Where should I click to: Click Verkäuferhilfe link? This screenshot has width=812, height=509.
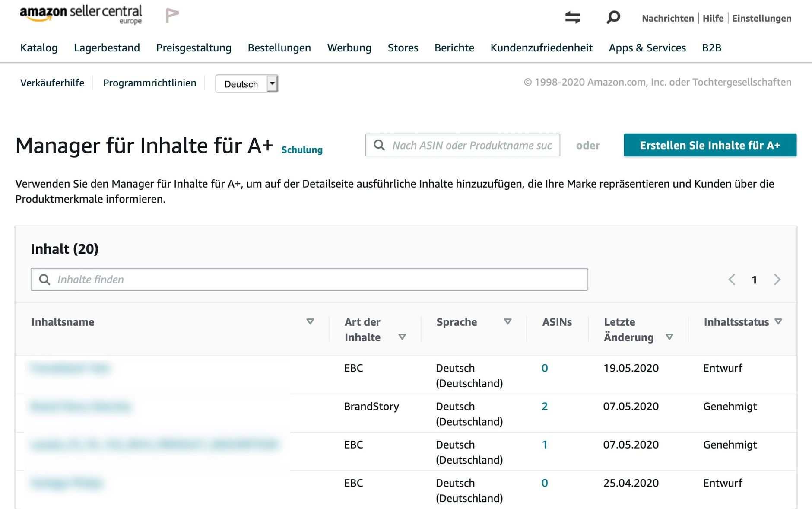(x=52, y=83)
